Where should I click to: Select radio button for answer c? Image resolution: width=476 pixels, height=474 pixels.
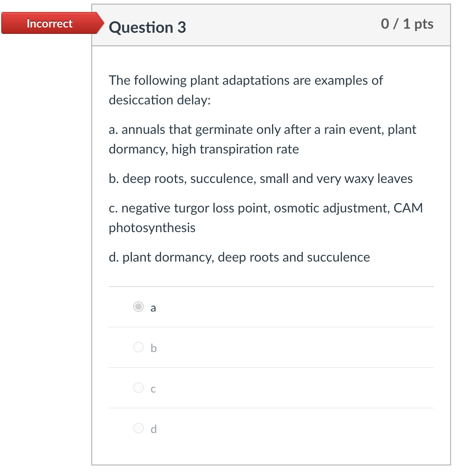coord(138,388)
